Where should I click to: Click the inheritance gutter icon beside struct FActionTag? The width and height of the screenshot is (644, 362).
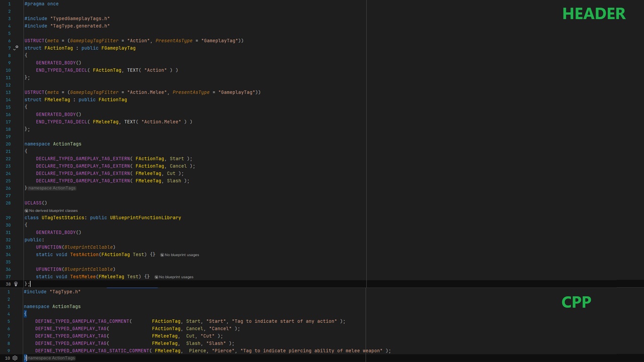point(16,48)
